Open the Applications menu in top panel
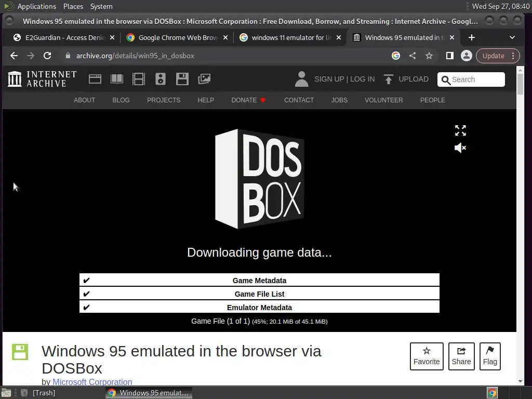The height and width of the screenshot is (399, 532). pos(37,6)
